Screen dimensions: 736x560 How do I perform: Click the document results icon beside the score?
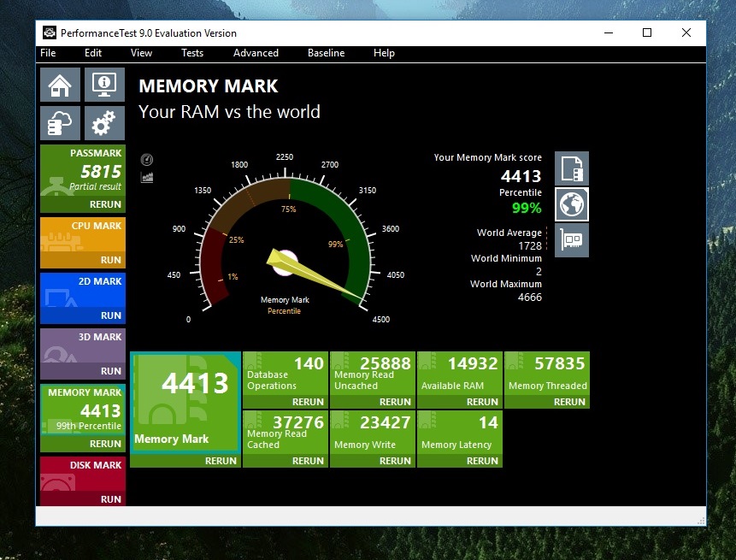tap(572, 168)
